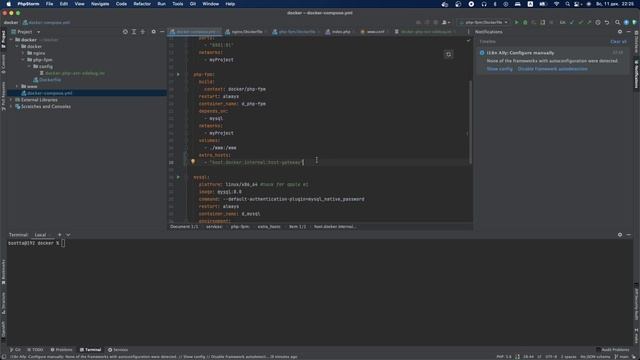Open the Git tool window tab
The width and height of the screenshot is (640, 360).
click(x=15, y=350)
